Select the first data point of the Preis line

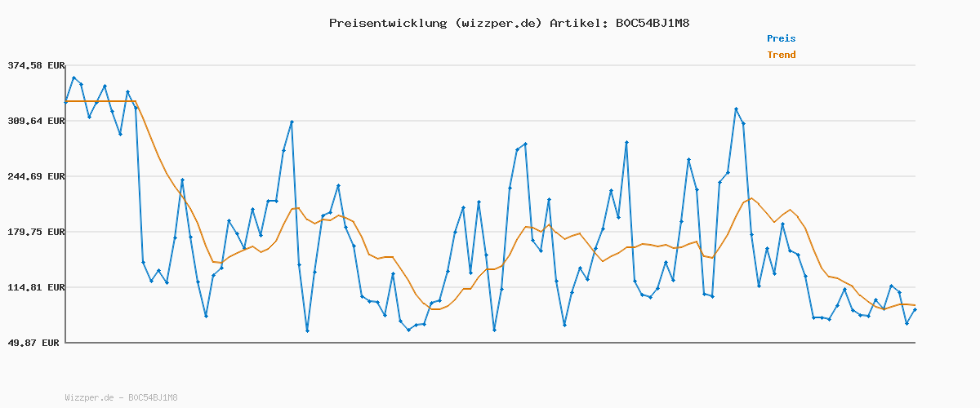66,102
